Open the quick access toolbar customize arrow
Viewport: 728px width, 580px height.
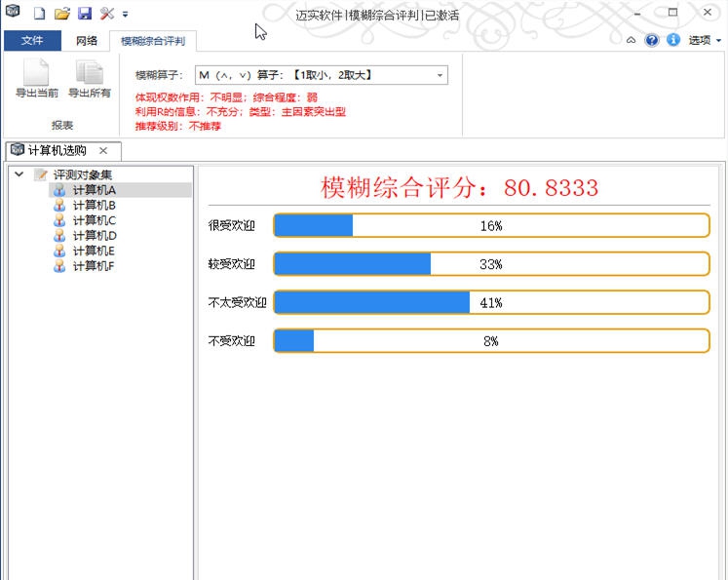coord(125,15)
